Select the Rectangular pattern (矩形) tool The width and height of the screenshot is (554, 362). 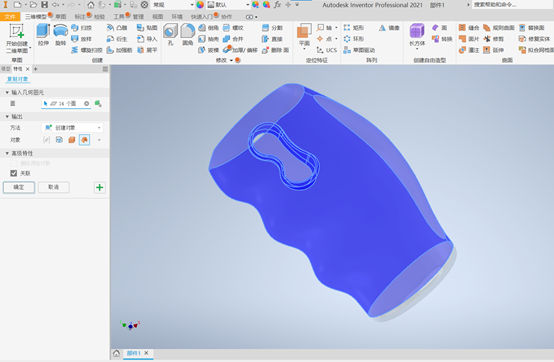354,28
